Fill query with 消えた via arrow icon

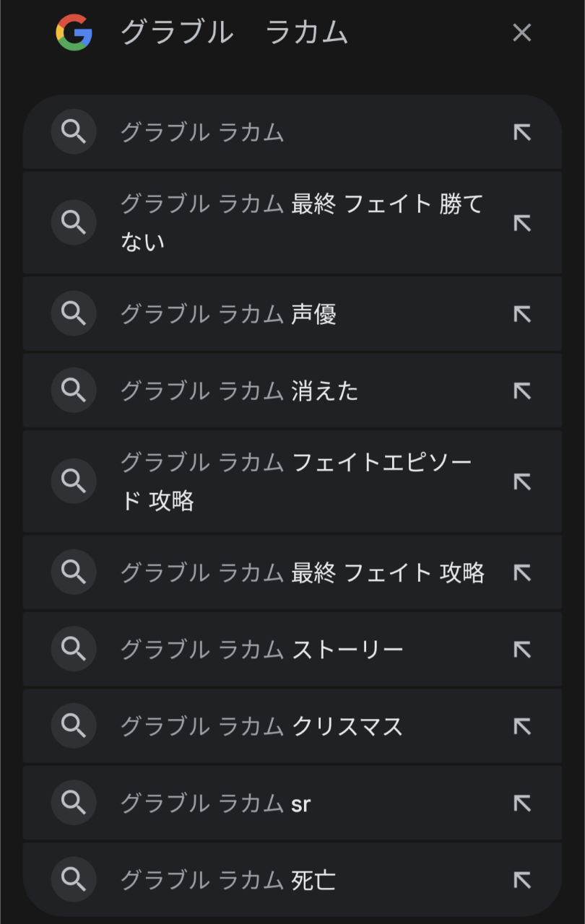coord(521,391)
